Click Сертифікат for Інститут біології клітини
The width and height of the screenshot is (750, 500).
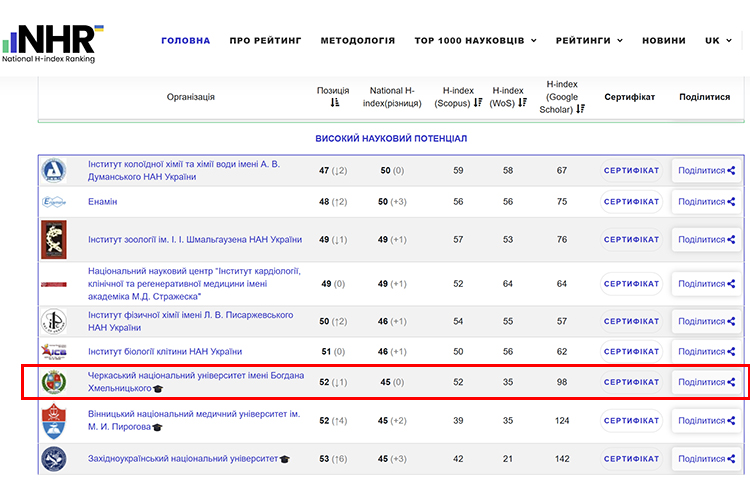(631, 352)
